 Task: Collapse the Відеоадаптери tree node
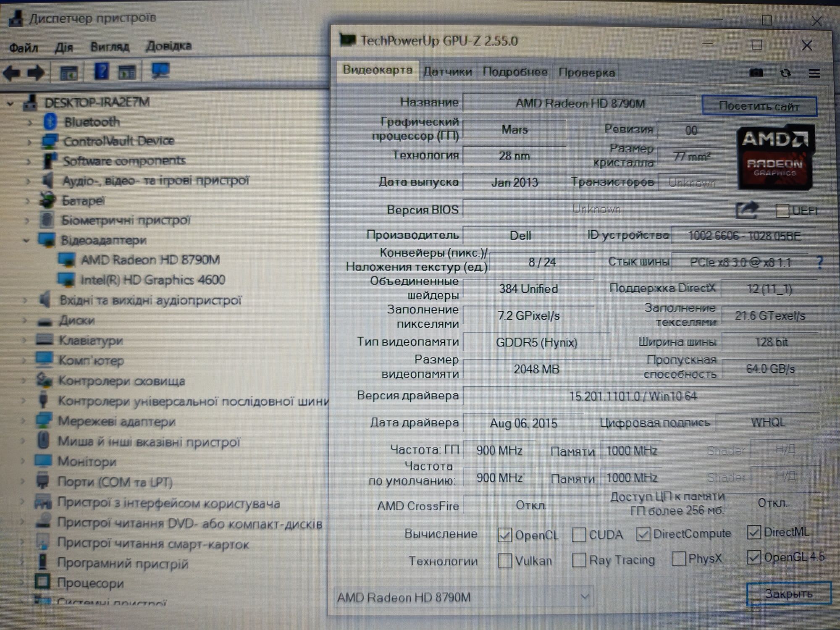tap(26, 241)
